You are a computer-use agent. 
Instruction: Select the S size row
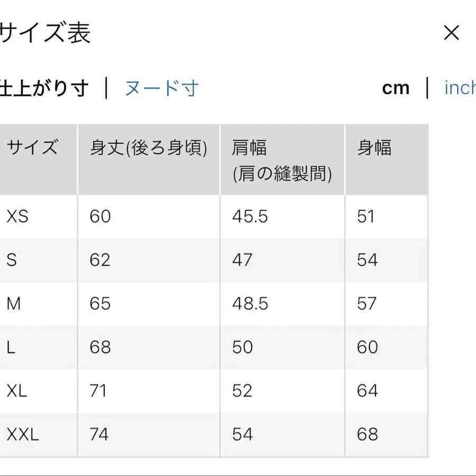pyautogui.click(x=12, y=260)
